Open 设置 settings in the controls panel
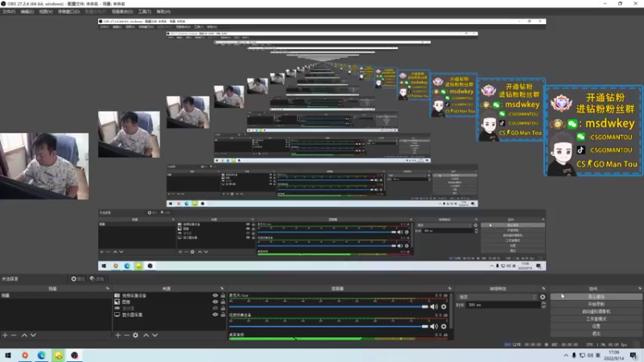The height and width of the screenshot is (362, 644). coord(596,327)
